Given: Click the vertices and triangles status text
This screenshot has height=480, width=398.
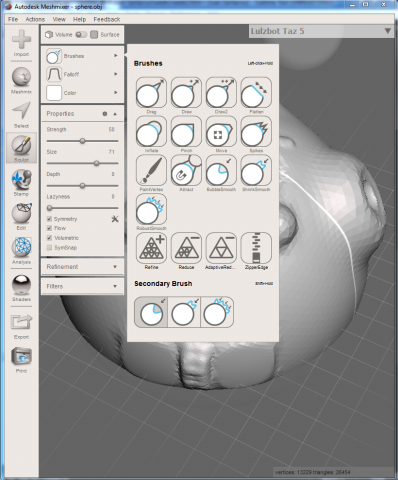Looking at the screenshot, I should (312, 472).
